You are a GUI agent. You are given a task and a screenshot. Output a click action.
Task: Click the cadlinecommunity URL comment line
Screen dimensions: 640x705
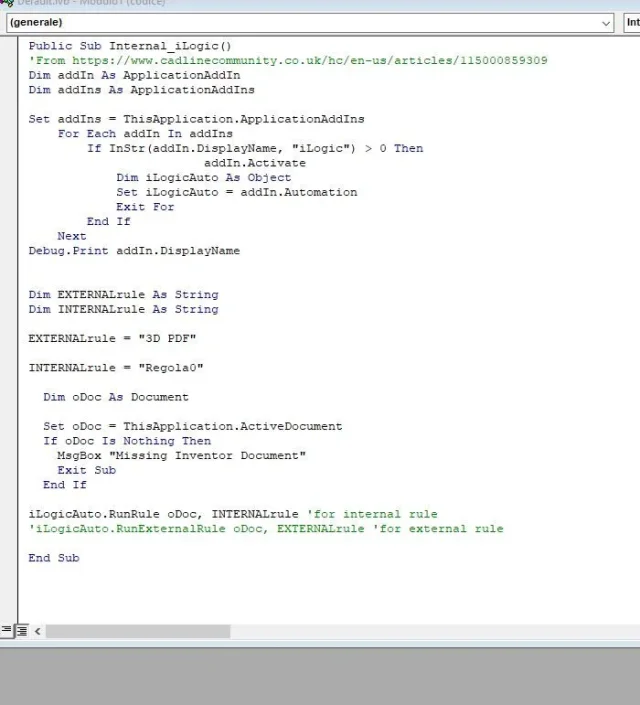pyautogui.click(x=288, y=60)
